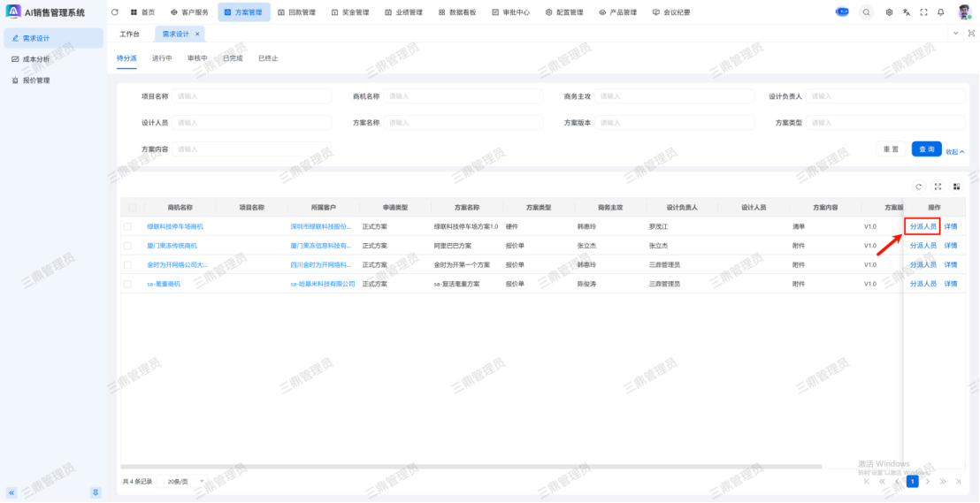Click the 项目名称 input field

252,95
